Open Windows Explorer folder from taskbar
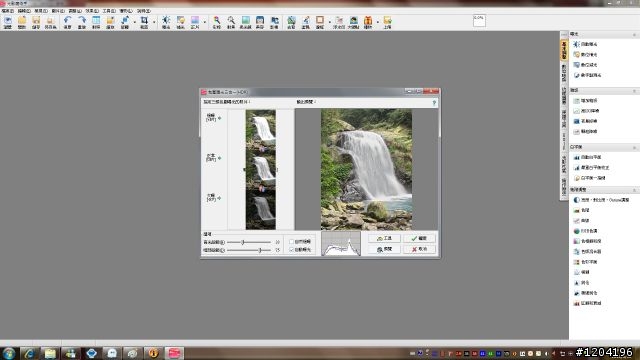640x360 pixels. 50,353
